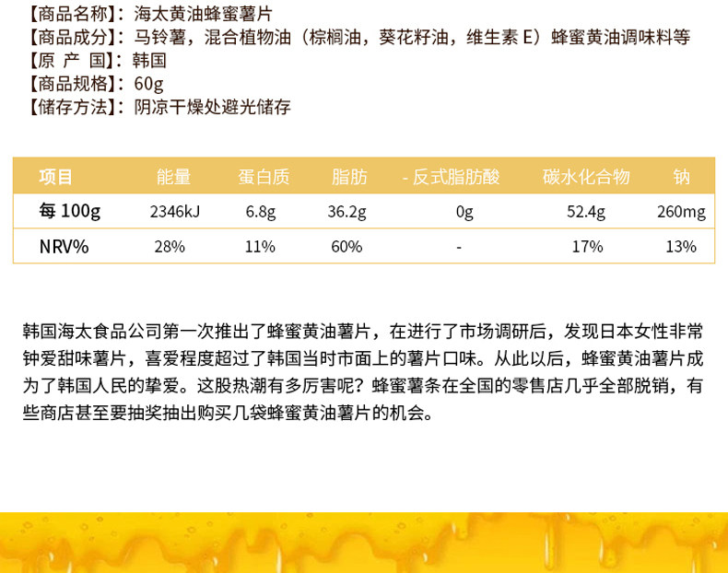Select the trans fat value 0g

[x=464, y=212]
